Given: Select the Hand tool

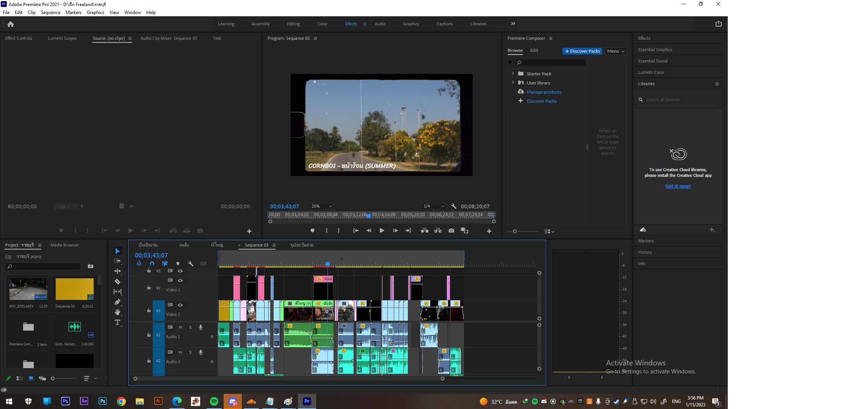Looking at the screenshot, I should pos(118,312).
